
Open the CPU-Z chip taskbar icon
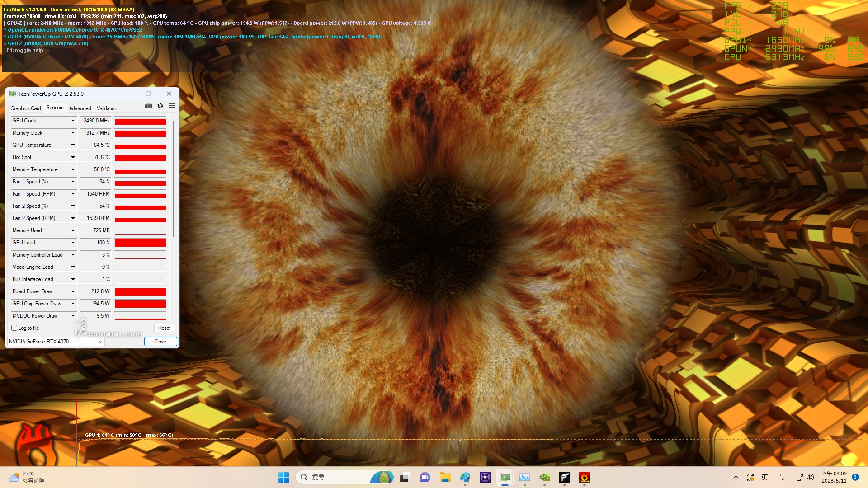(485, 477)
